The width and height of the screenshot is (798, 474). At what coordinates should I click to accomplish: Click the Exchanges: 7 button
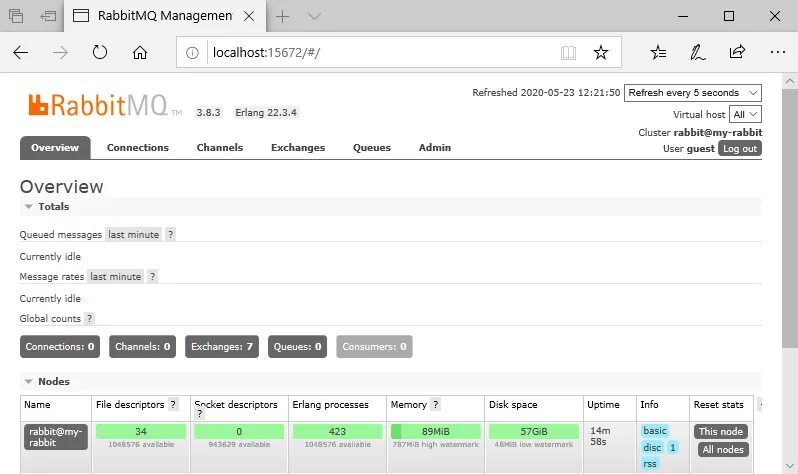tap(222, 347)
